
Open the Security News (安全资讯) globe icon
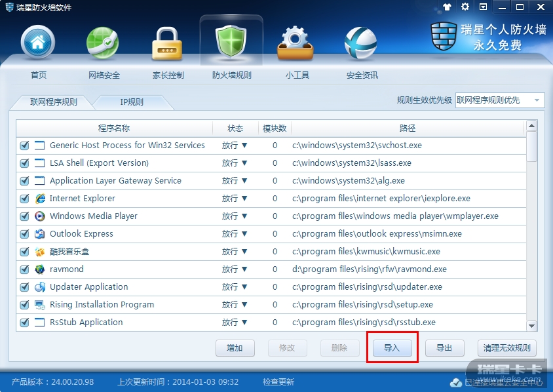coord(360,43)
